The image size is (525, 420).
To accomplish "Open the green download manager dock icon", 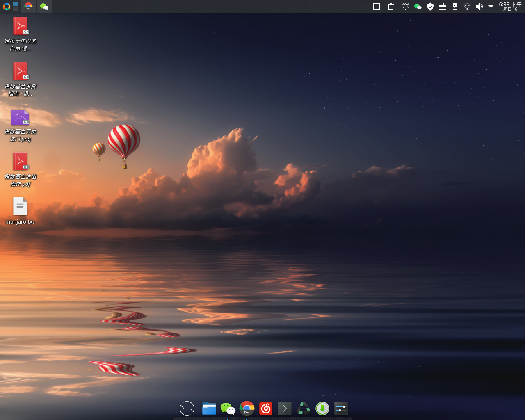I will 322,408.
